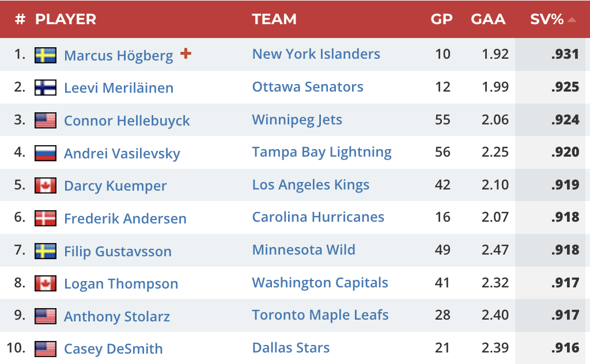
Task: Open the Dallas Stars team page
Action: point(291,348)
